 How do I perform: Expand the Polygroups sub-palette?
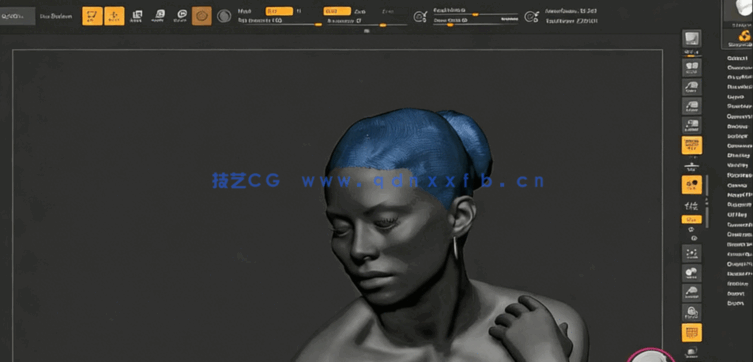pos(740,175)
